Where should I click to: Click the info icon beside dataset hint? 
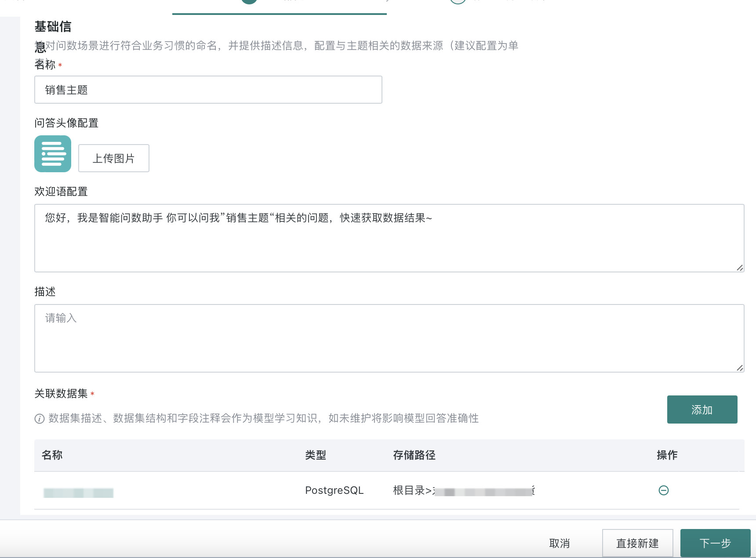tap(40, 419)
